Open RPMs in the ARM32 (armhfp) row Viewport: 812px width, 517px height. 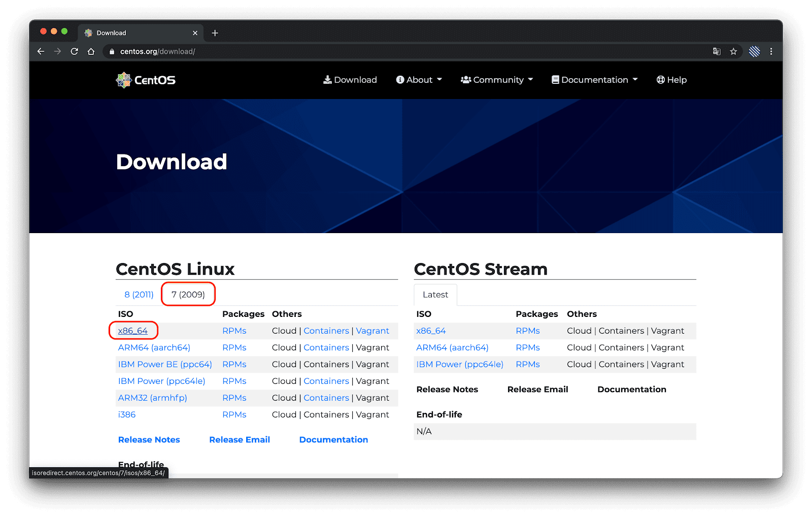[x=234, y=398]
